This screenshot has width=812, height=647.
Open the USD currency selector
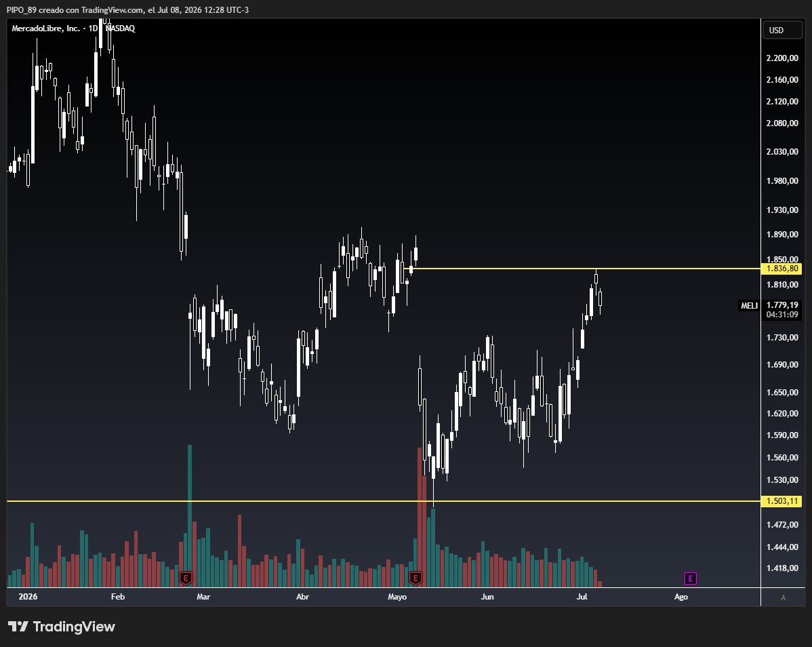[782, 30]
